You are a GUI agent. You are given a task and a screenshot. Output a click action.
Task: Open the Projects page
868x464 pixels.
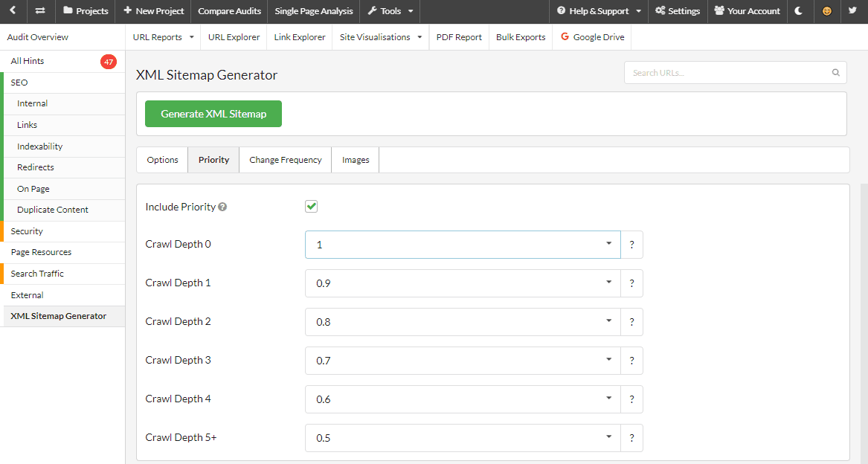tap(86, 11)
